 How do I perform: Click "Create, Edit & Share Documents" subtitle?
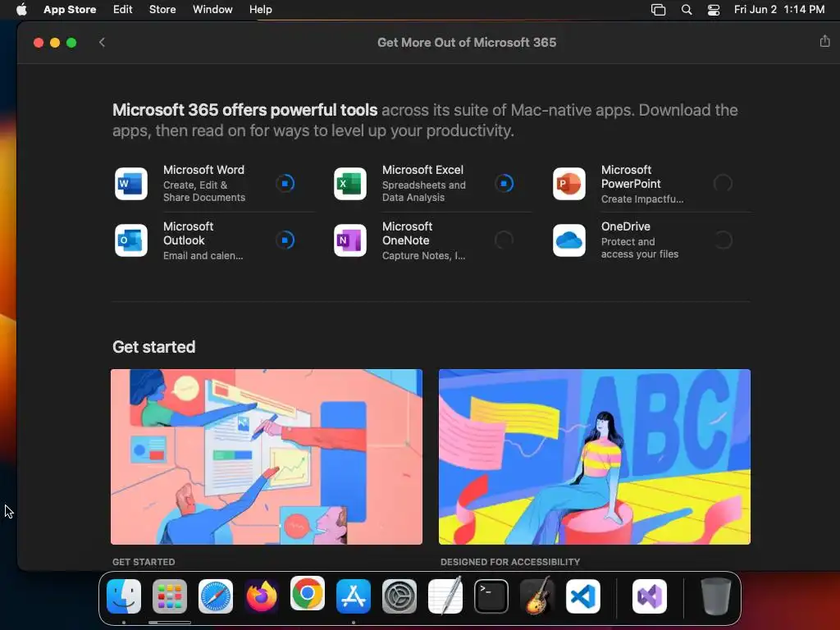pyautogui.click(x=204, y=191)
